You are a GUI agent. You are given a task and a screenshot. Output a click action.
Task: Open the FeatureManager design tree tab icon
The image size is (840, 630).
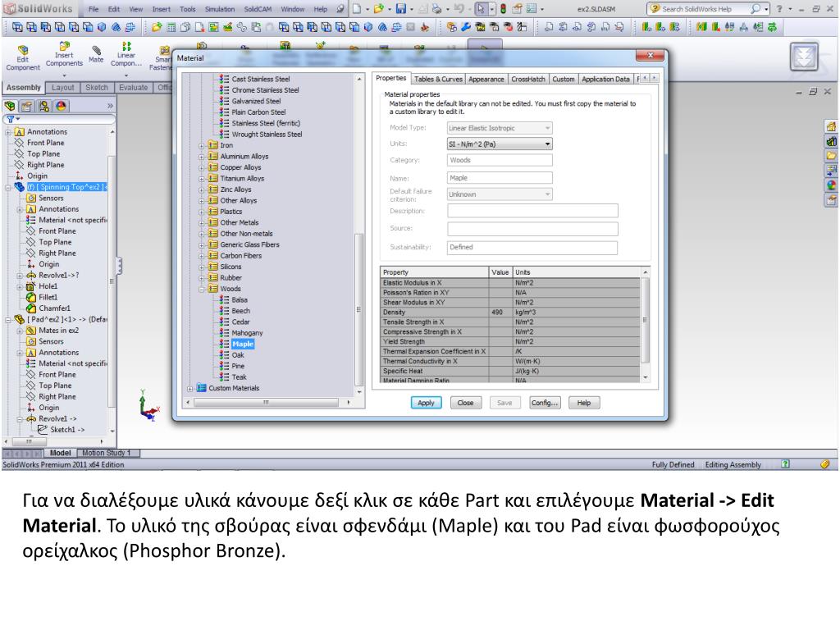pos(10,106)
